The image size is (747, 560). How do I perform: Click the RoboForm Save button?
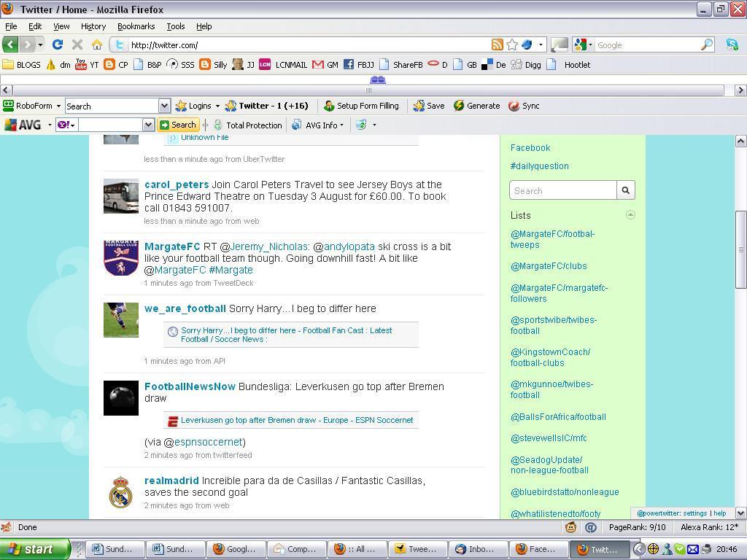tap(429, 106)
